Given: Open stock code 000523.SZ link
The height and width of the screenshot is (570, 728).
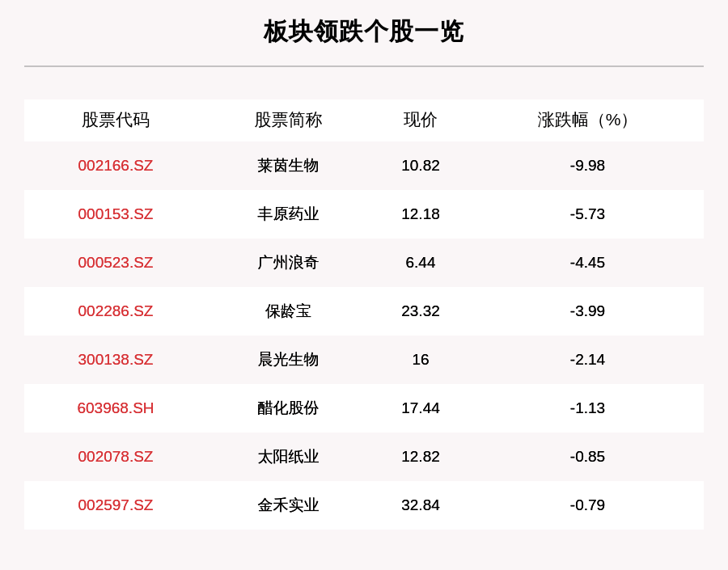Looking at the screenshot, I should click(x=116, y=263).
